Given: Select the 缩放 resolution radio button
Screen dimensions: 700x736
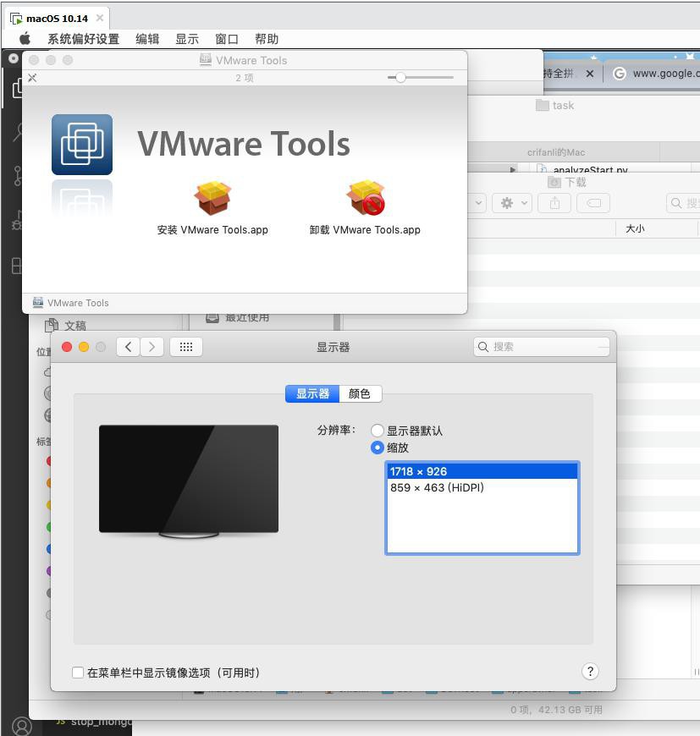Looking at the screenshot, I should coord(377,448).
